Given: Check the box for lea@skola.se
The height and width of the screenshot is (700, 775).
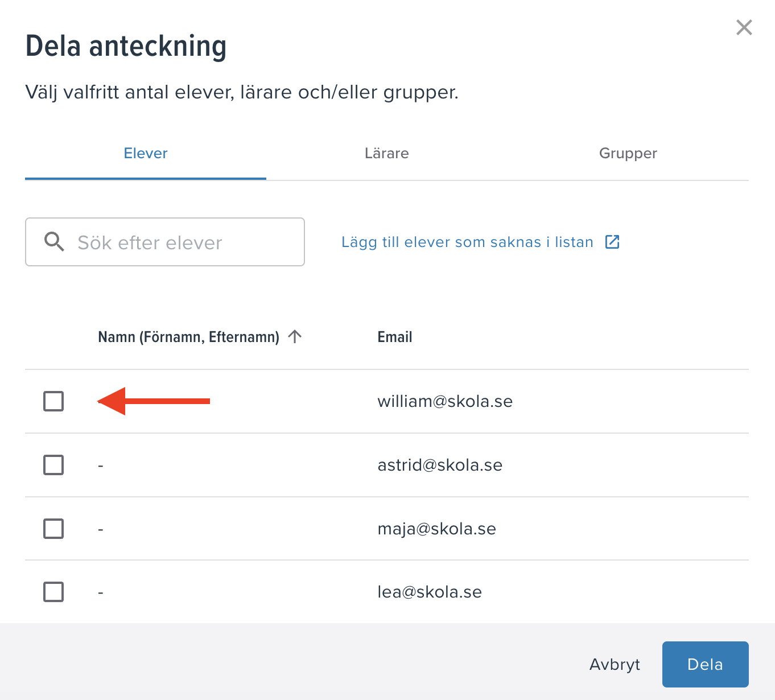Looking at the screenshot, I should click(x=53, y=592).
